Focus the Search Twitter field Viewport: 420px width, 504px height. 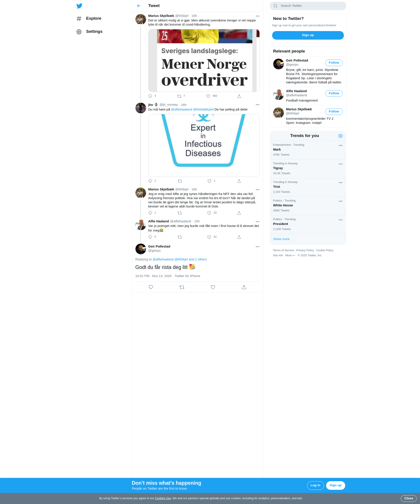click(x=308, y=6)
